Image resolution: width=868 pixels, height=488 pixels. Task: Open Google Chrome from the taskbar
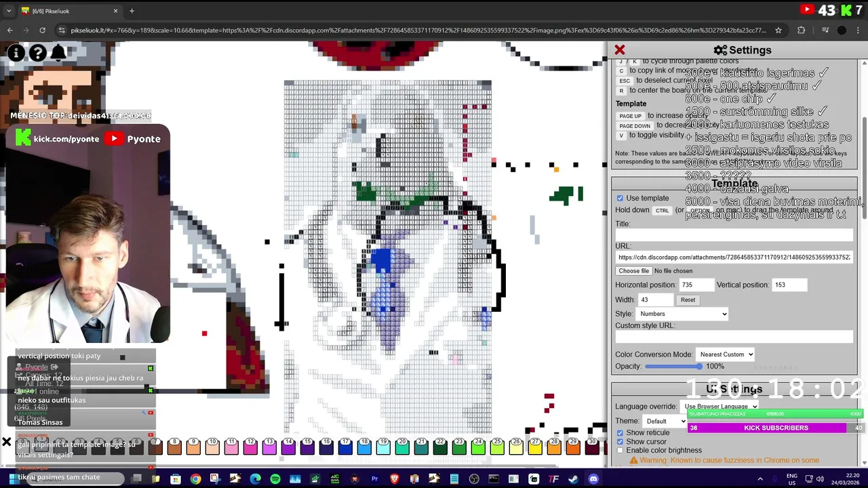195,479
